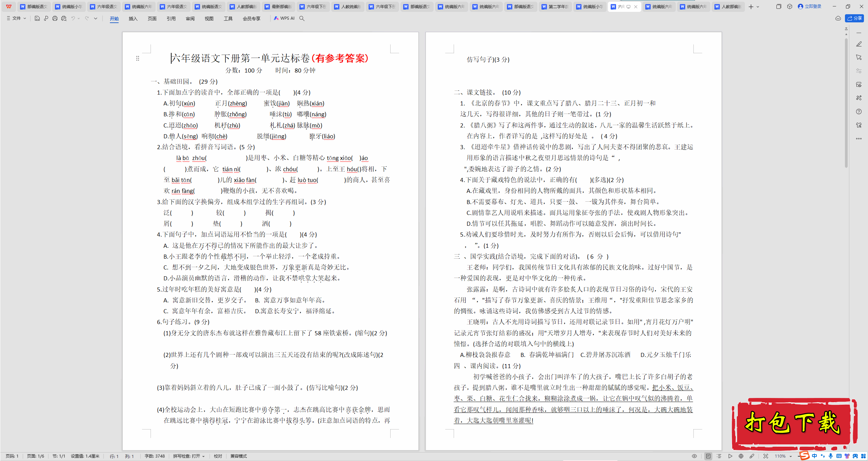Open the 会员专享 ribbon tab
868x461 pixels.
[251, 18]
